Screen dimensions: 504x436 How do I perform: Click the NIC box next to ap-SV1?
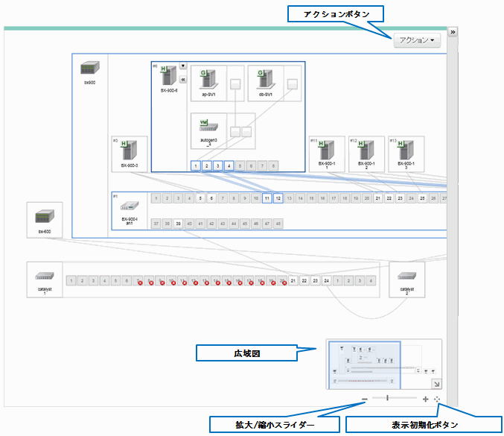(235, 84)
